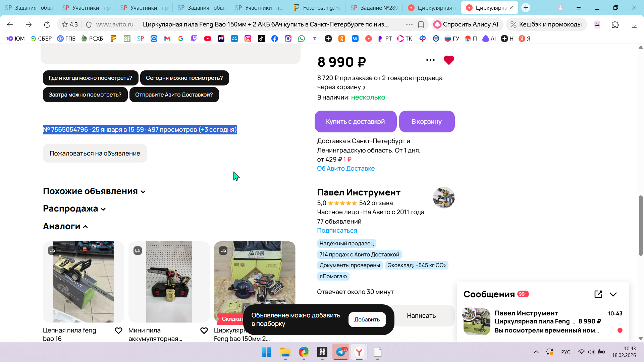The image size is (644, 362).
Task: Open browser extensions puzzle icon
Action: click(x=615, y=24)
